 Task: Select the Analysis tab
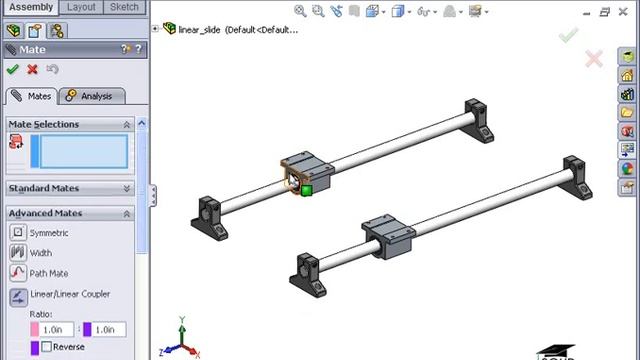pyautogui.click(x=92, y=96)
